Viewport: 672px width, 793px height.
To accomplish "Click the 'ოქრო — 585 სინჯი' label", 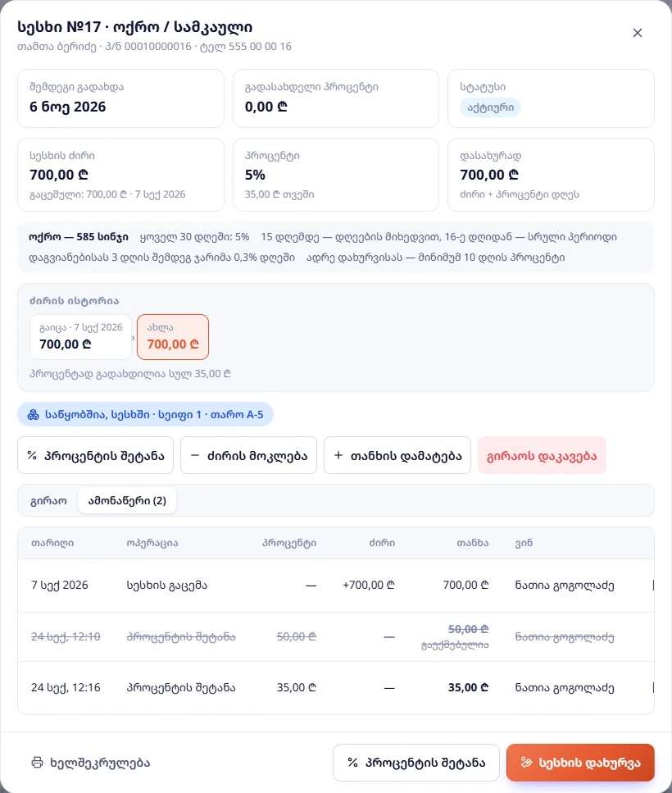I will [79, 237].
